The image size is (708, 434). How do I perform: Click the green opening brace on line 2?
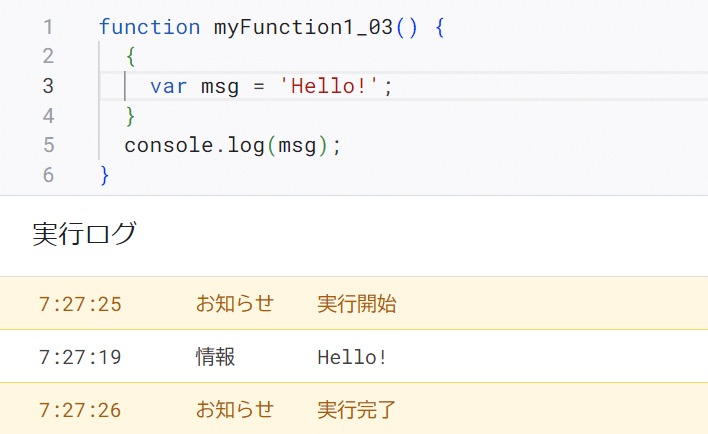pos(130,56)
